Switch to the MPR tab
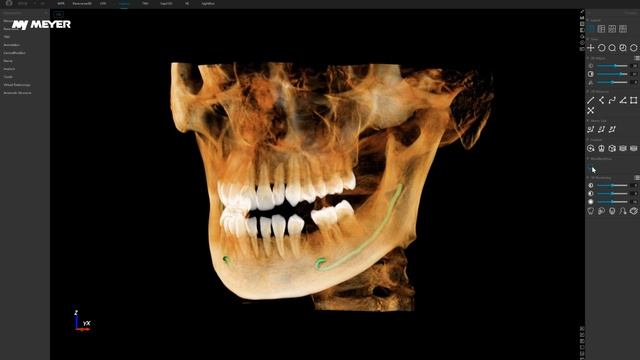The height and width of the screenshot is (360, 640). click(61, 3)
